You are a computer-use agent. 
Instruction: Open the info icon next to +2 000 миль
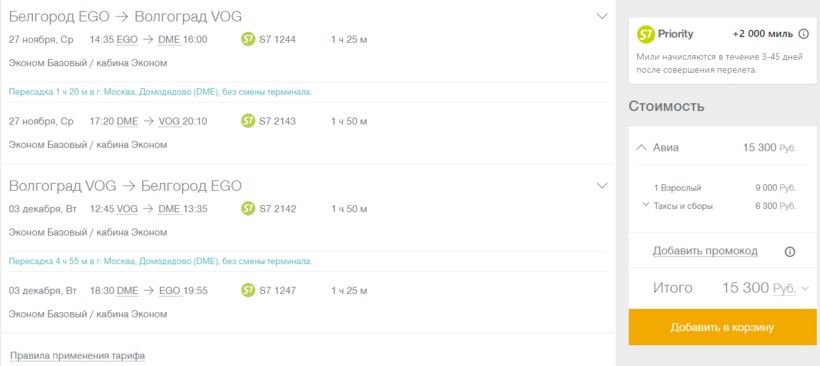(803, 34)
